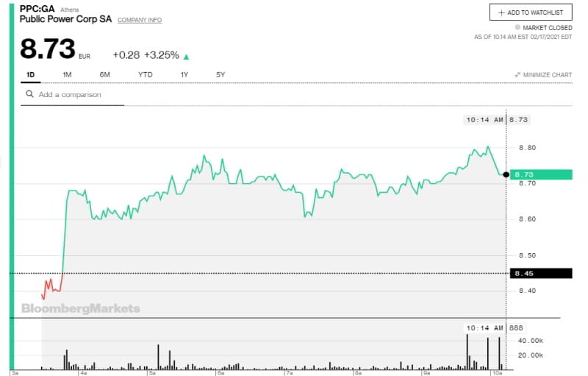Click the large 8.73 price quote
Screen dimensions: 588x376
click(48, 49)
